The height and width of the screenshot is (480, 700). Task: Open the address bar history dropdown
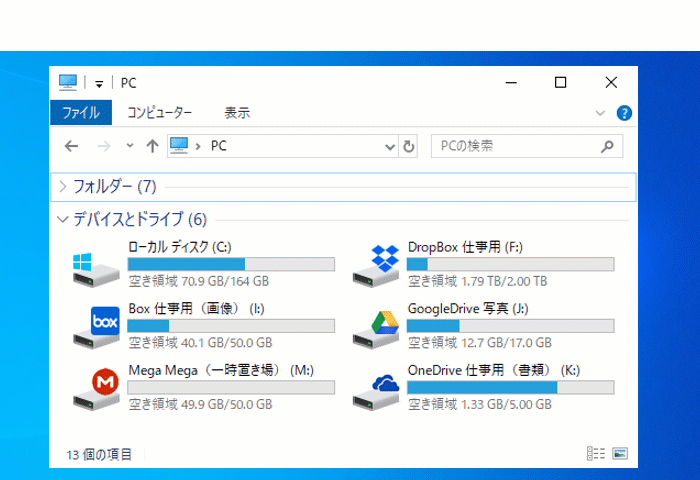390,146
